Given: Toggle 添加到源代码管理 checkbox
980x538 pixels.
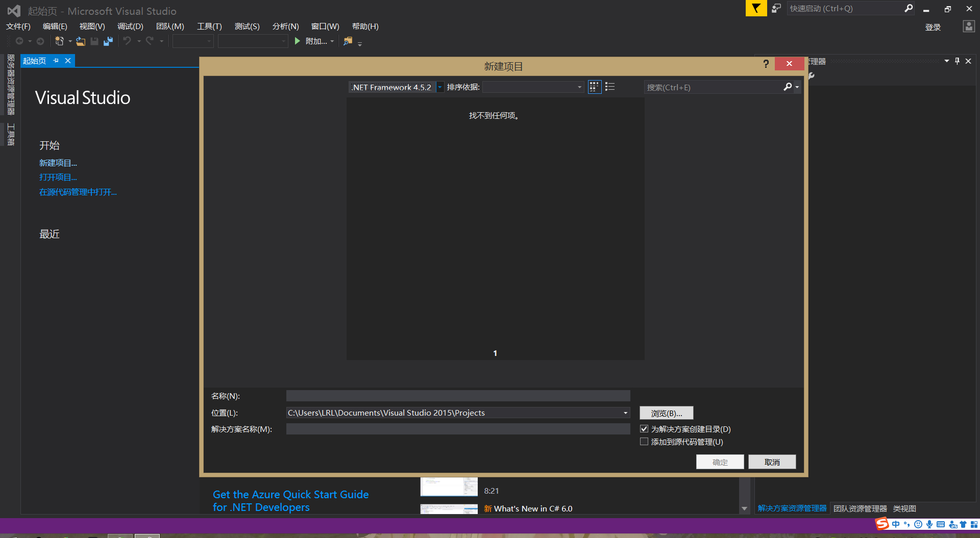Looking at the screenshot, I should tap(644, 442).
